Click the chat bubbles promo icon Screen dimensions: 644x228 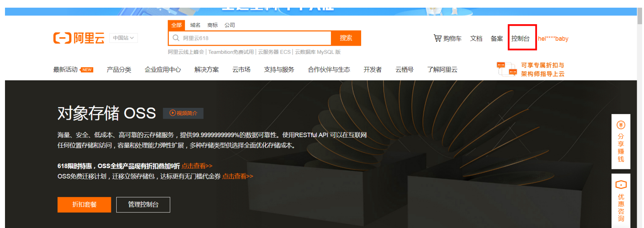pyautogui.click(x=507, y=69)
